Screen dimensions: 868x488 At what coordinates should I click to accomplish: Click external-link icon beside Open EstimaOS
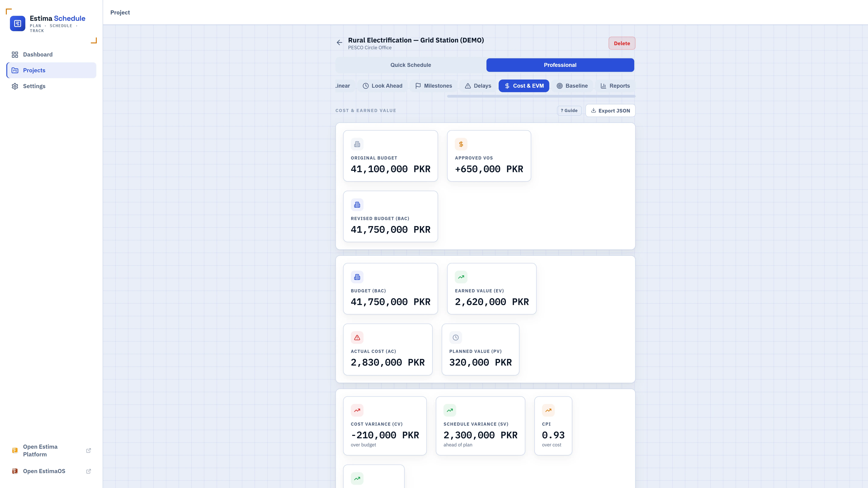point(89,471)
